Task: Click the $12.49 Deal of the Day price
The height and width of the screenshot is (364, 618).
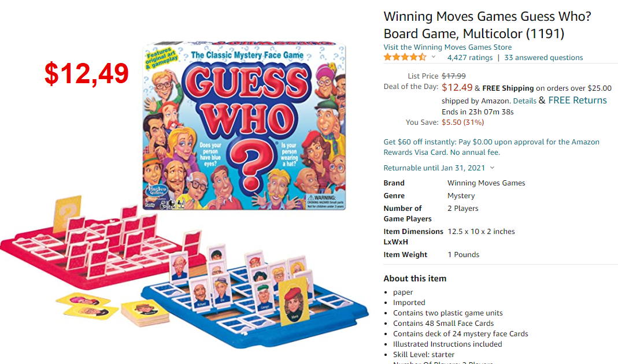Action: coord(457,87)
